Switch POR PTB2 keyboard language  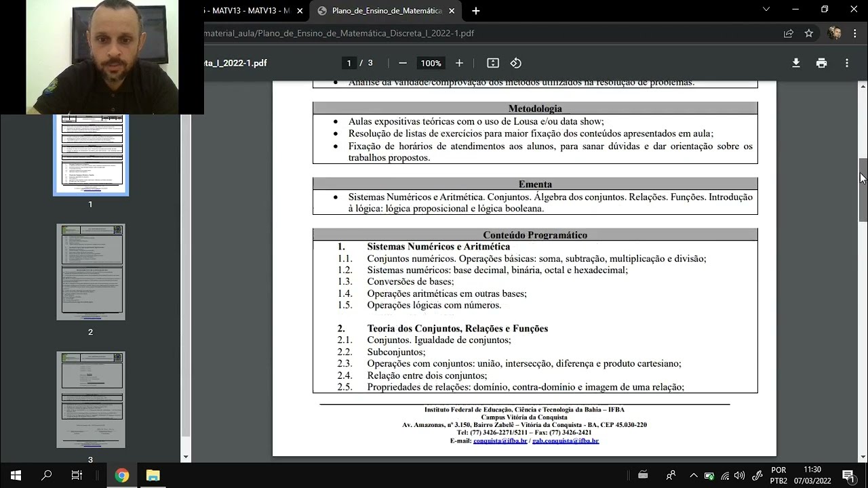pyautogui.click(x=779, y=475)
